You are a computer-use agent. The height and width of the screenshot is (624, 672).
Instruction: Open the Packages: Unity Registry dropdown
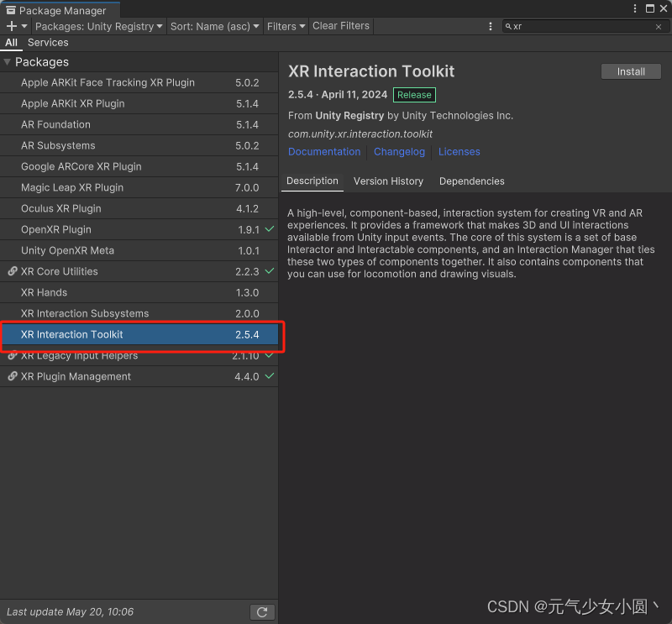point(99,26)
